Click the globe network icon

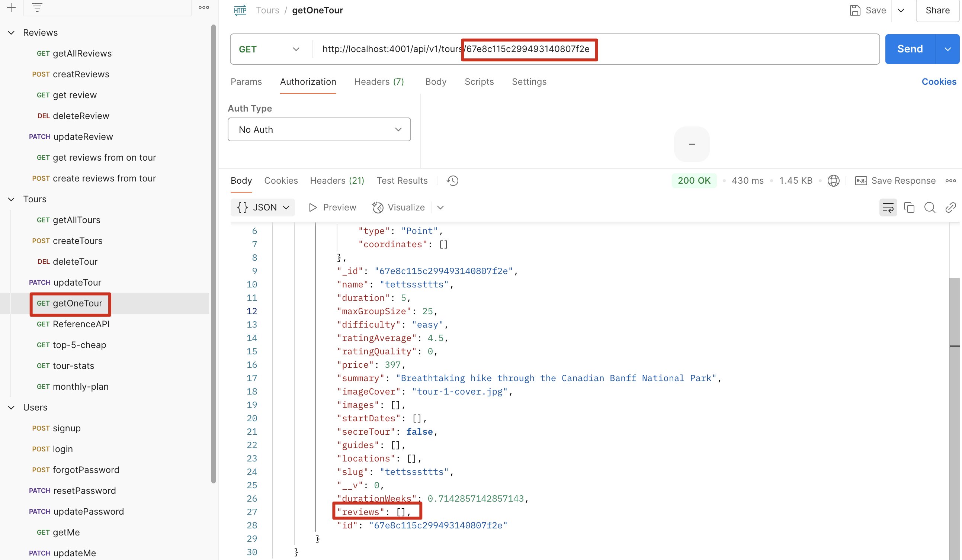coord(833,180)
